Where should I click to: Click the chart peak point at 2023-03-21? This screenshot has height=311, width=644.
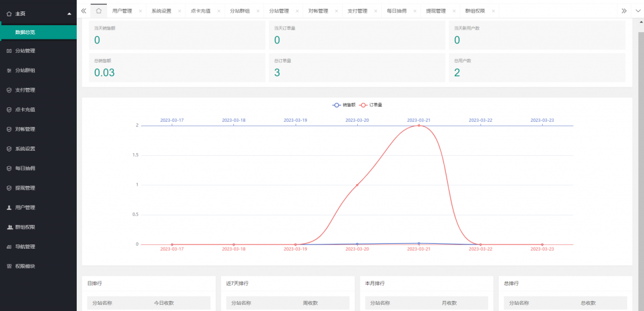(x=419, y=126)
